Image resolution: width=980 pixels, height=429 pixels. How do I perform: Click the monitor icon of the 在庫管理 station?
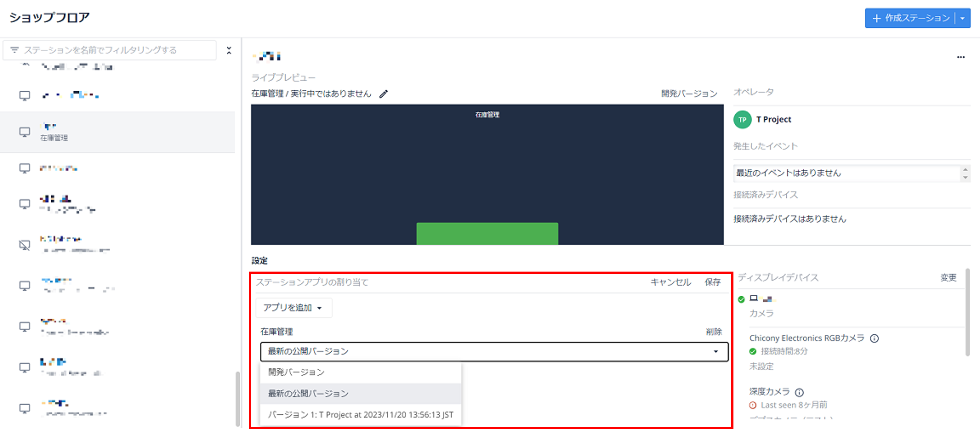[25, 132]
